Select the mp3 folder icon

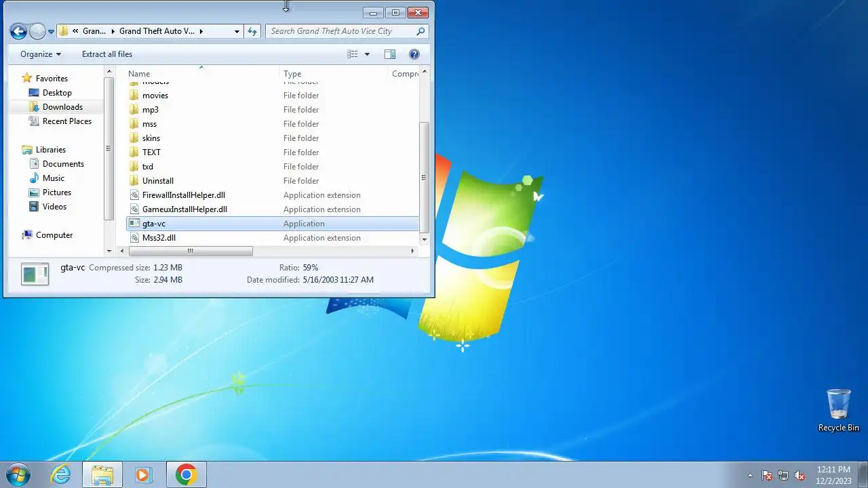(x=134, y=110)
